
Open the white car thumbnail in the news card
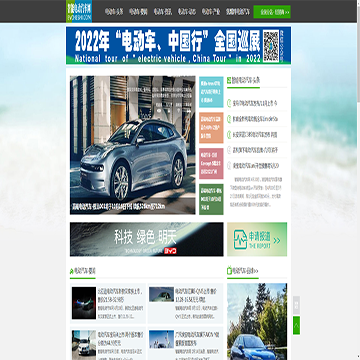(84, 345)
